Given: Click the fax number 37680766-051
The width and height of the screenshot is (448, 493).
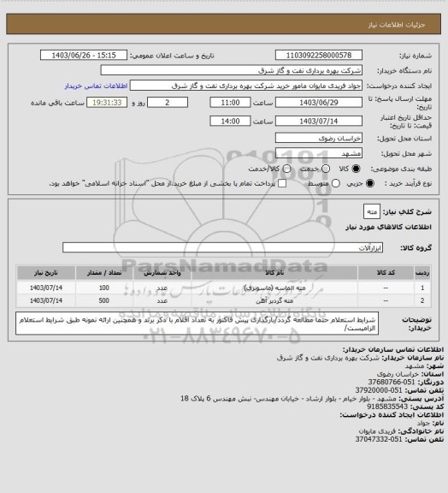Looking at the screenshot, I should (392, 382).
